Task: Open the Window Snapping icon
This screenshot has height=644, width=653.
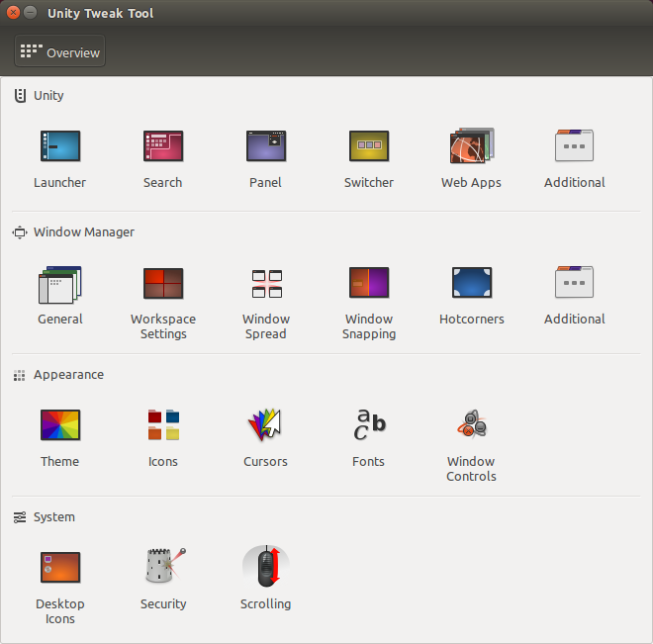Action: click(x=369, y=283)
